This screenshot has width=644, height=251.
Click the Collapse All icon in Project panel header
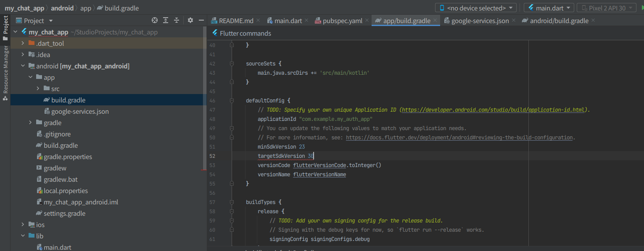(x=177, y=20)
